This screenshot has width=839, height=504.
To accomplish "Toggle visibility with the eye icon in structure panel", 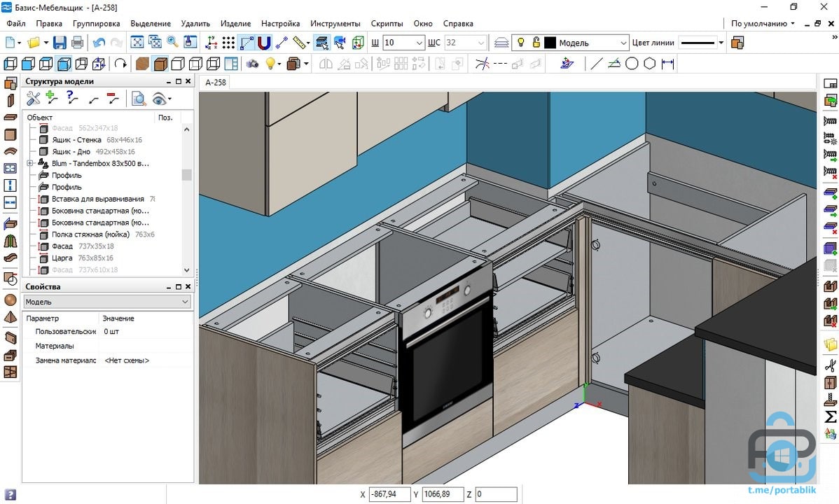I will (160, 99).
